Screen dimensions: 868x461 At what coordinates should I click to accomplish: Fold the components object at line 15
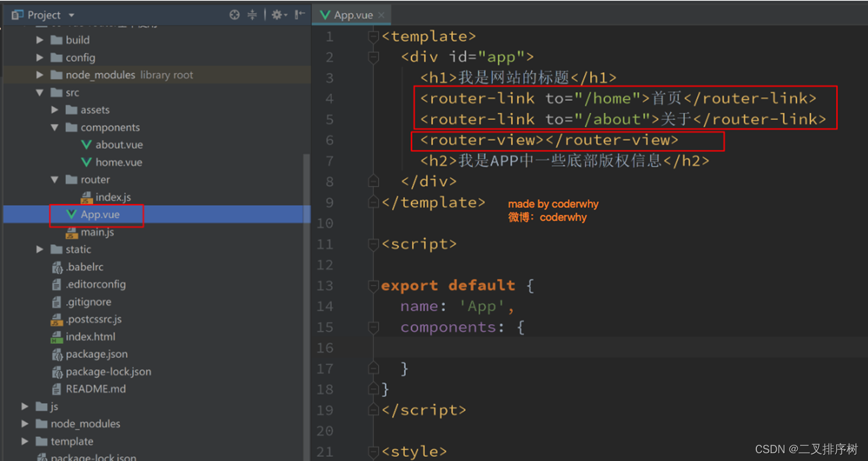pyautogui.click(x=373, y=327)
